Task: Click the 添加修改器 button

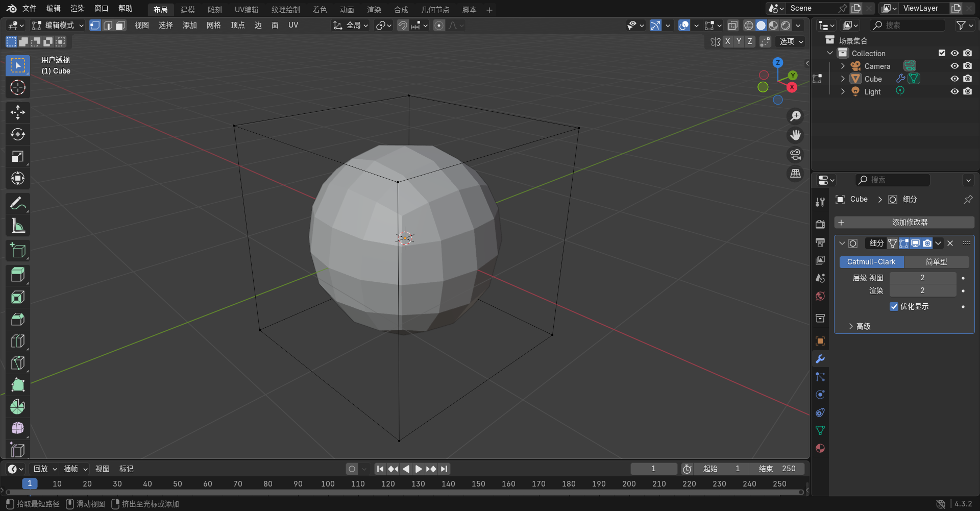Action: 904,223
